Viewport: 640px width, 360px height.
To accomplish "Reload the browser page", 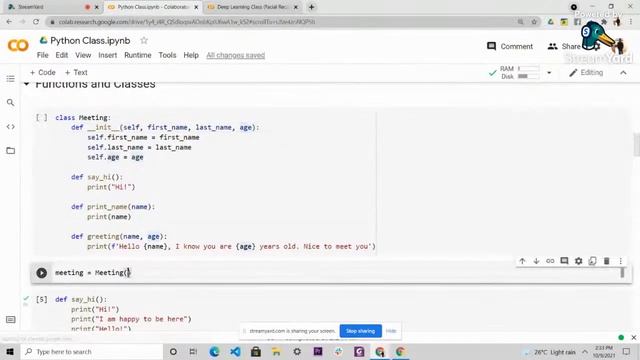I will coord(36,22).
